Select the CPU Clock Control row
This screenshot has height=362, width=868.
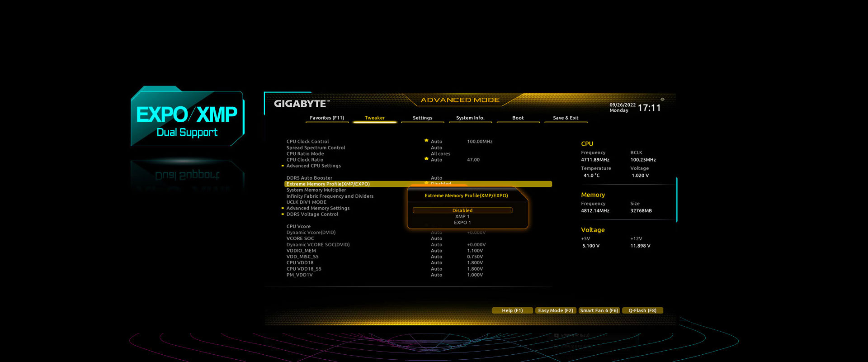pyautogui.click(x=307, y=142)
